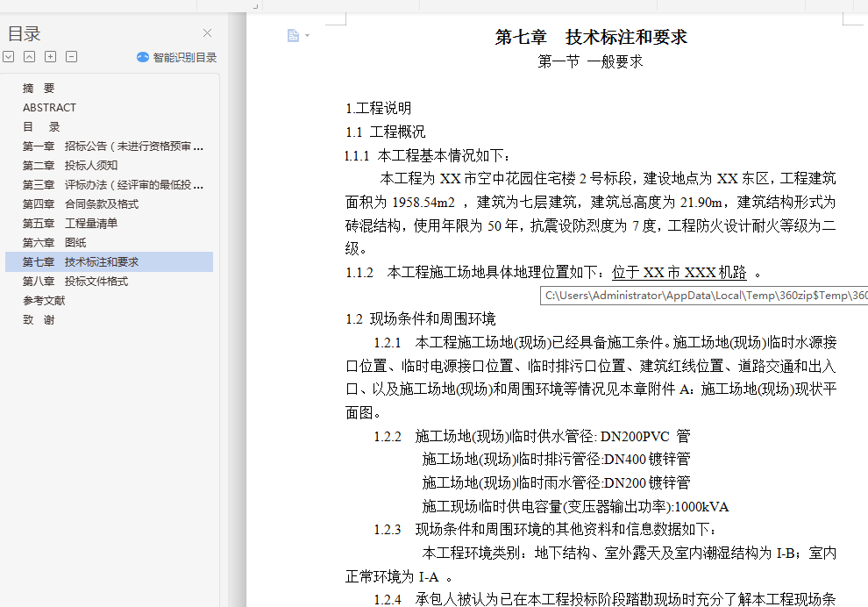Click line 1.2.2 临时供水管径 DN200PVC
Viewport: 868px width, 607px height.
click(x=532, y=437)
